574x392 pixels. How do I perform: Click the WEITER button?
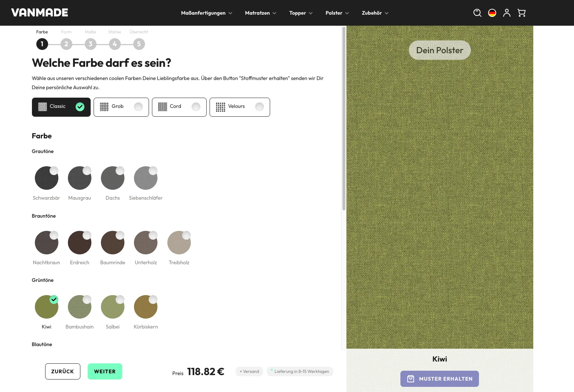(x=105, y=371)
